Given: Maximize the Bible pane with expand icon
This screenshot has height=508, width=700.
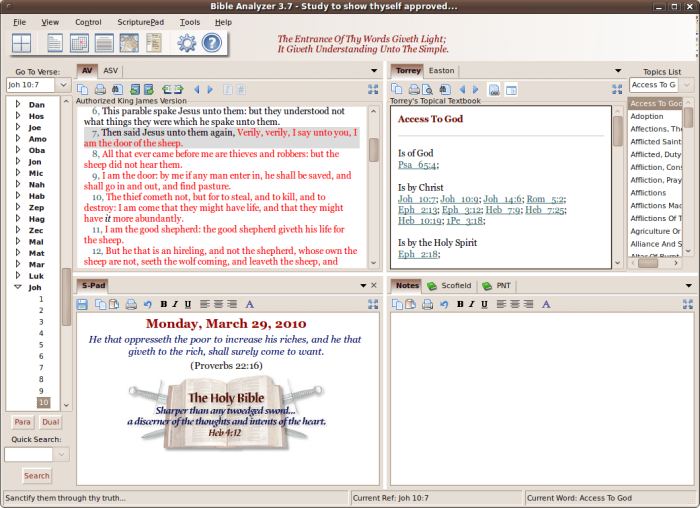Looking at the screenshot, I should point(373,89).
